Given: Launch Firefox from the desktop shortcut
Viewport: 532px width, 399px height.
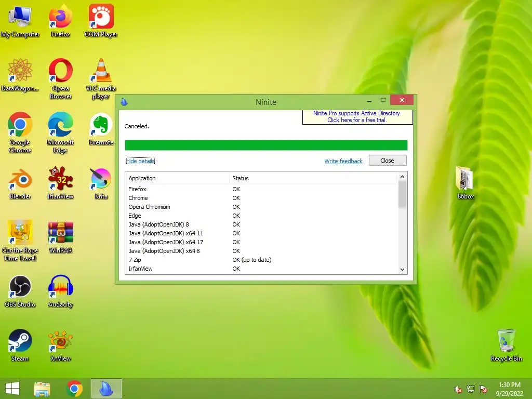Looking at the screenshot, I should pos(60,21).
